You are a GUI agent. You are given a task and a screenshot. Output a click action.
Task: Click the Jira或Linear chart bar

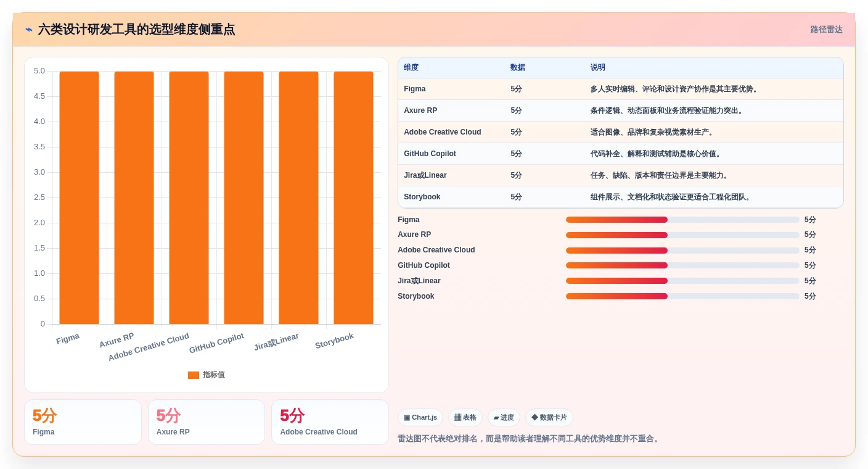pos(298,197)
